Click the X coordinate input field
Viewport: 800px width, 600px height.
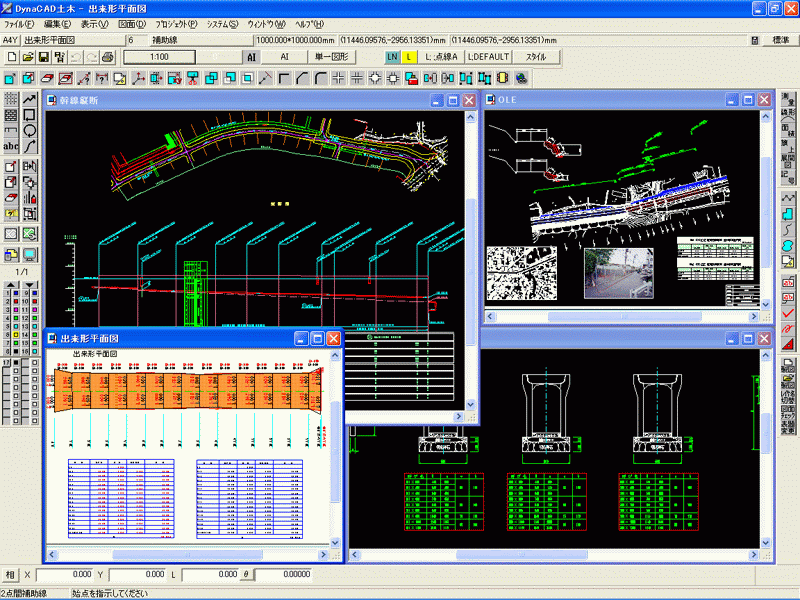64,575
